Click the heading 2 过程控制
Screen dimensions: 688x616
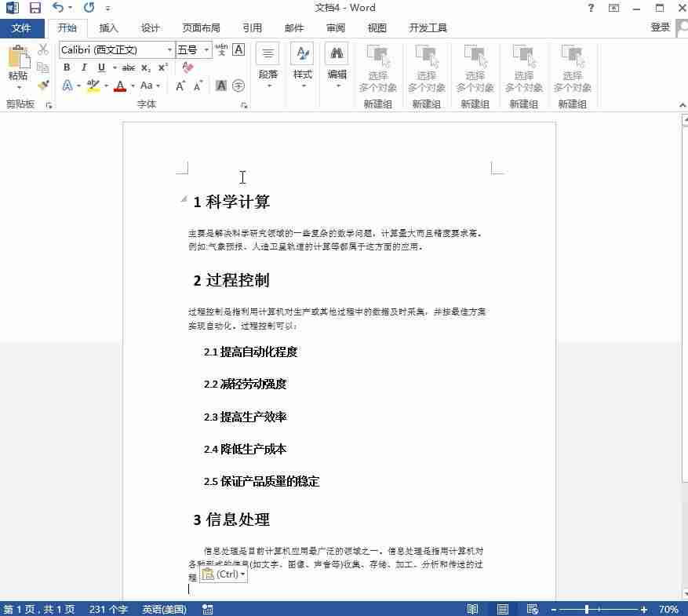click(231, 280)
